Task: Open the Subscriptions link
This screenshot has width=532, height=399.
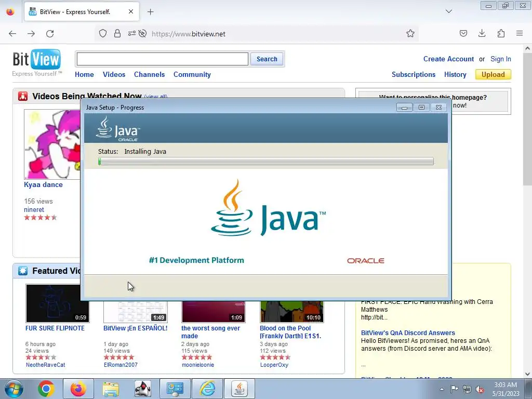Action: 413,75
